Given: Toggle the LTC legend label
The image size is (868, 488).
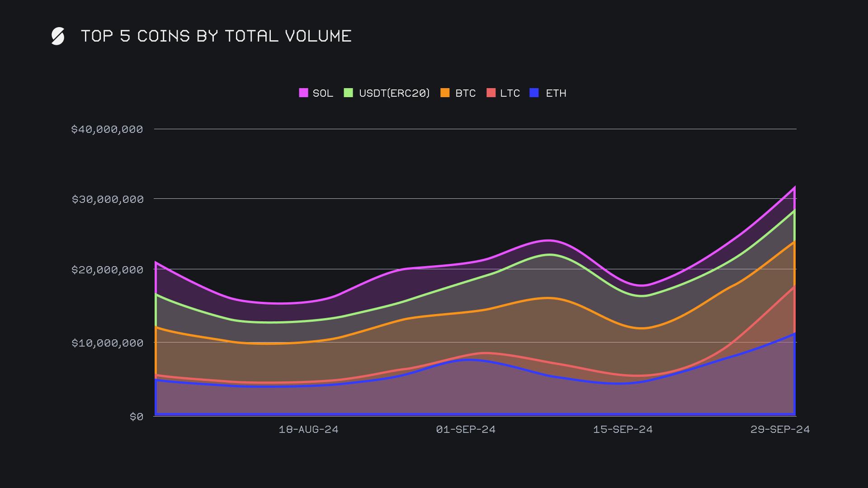Looking at the screenshot, I should pyautogui.click(x=510, y=93).
